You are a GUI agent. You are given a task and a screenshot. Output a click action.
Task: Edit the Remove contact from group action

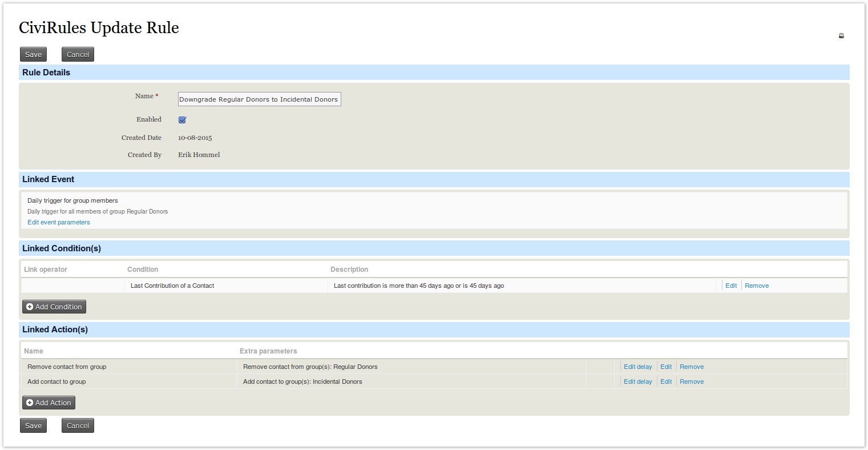pos(665,367)
